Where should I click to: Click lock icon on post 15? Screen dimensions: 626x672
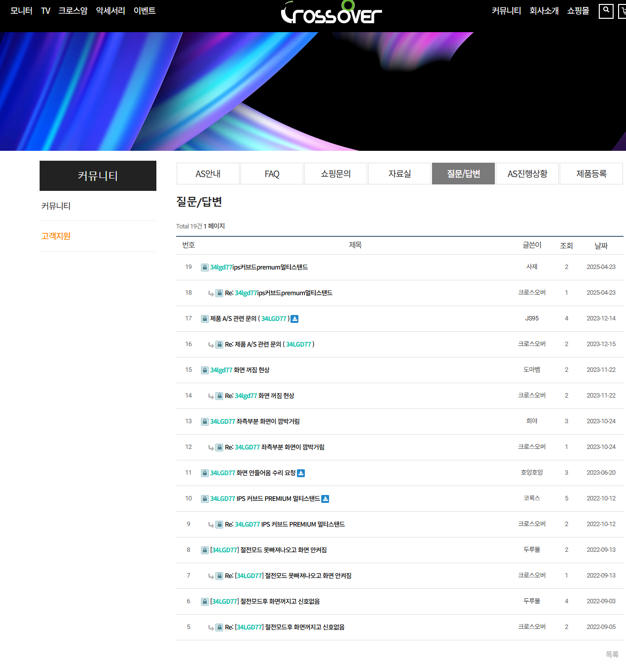point(204,370)
